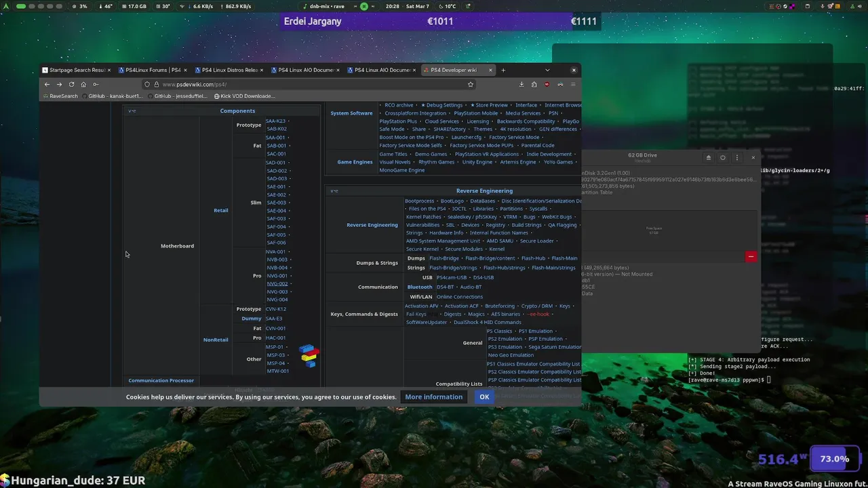Open the PS2 Emulation link
868x488 pixels.
pos(505,339)
